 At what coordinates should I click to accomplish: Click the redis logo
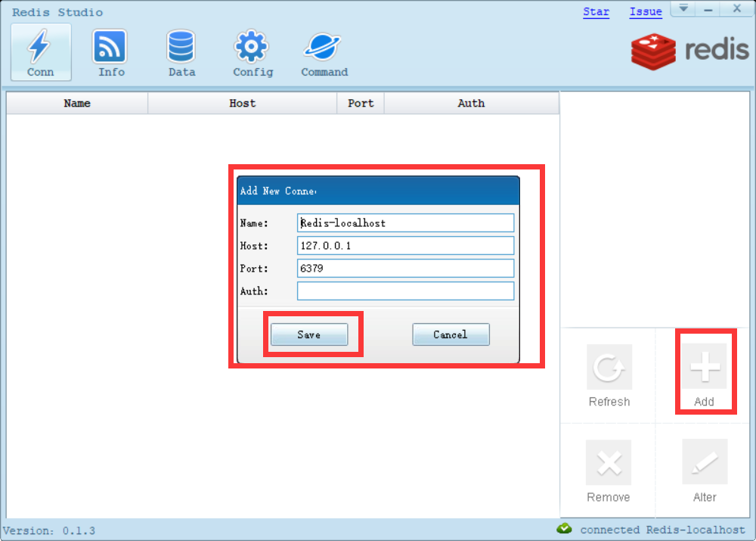tap(690, 51)
